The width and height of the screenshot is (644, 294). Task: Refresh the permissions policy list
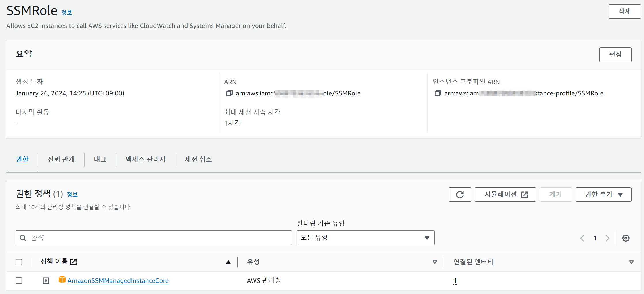click(x=460, y=195)
